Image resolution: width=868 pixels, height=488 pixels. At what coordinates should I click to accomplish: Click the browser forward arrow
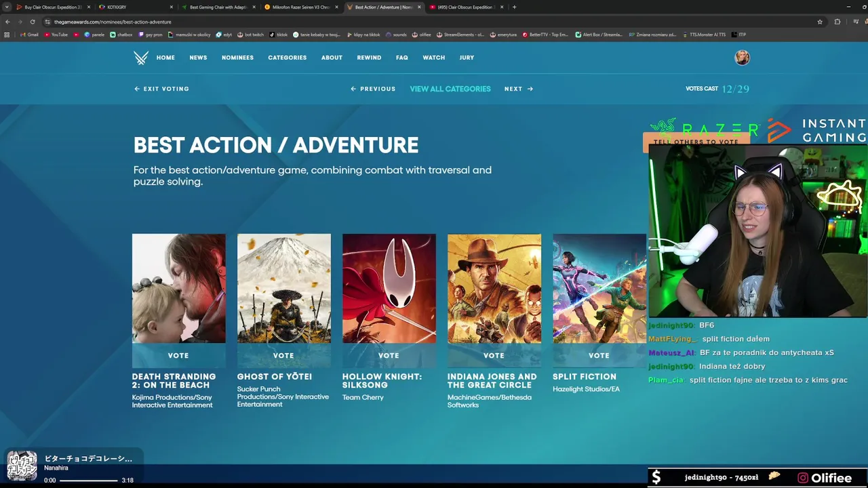[x=20, y=22]
